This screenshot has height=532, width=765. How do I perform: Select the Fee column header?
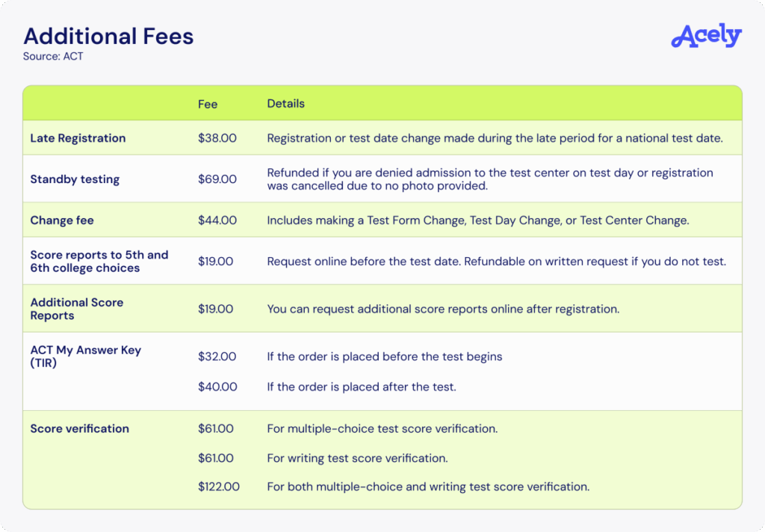click(x=208, y=104)
